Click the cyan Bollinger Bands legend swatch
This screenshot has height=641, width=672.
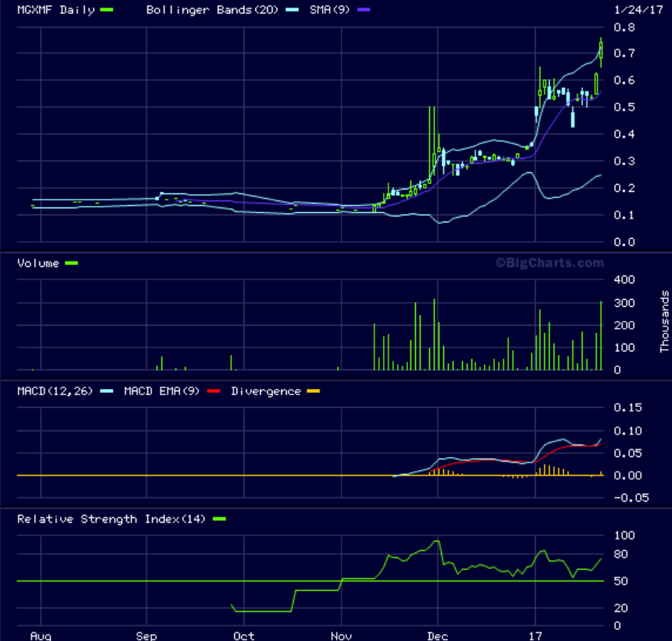tap(292, 10)
